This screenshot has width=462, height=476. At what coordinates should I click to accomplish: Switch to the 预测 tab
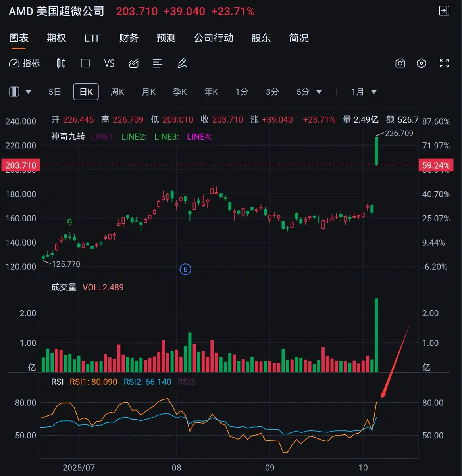tap(166, 38)
